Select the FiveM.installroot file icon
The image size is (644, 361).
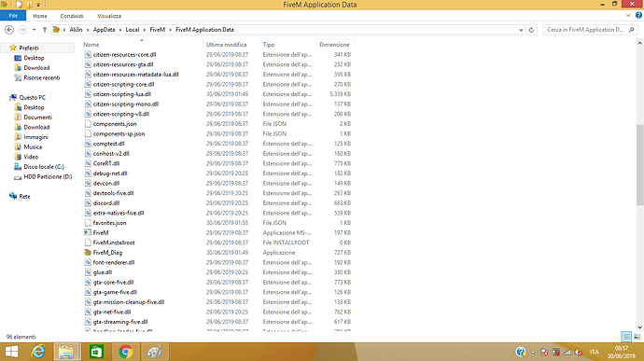[x=88, y=243]
